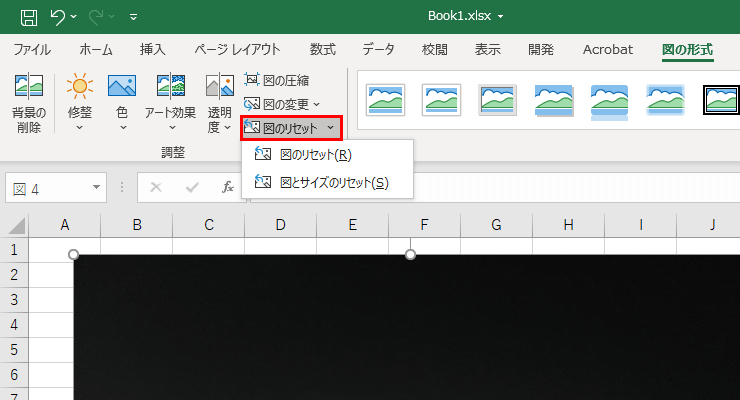Click the formula bar cancel X icon
Viewport: 740px width, 400px height.
(156, 187)
